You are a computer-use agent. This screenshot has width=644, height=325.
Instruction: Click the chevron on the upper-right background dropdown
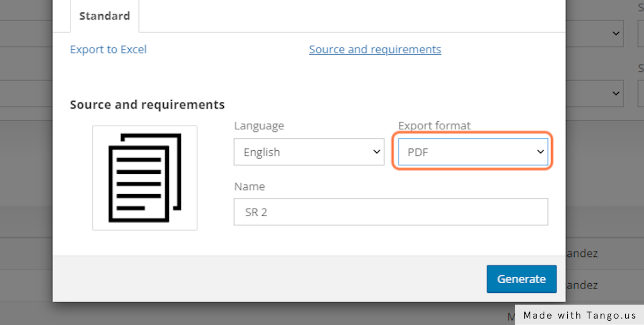(x=616, y=33)
